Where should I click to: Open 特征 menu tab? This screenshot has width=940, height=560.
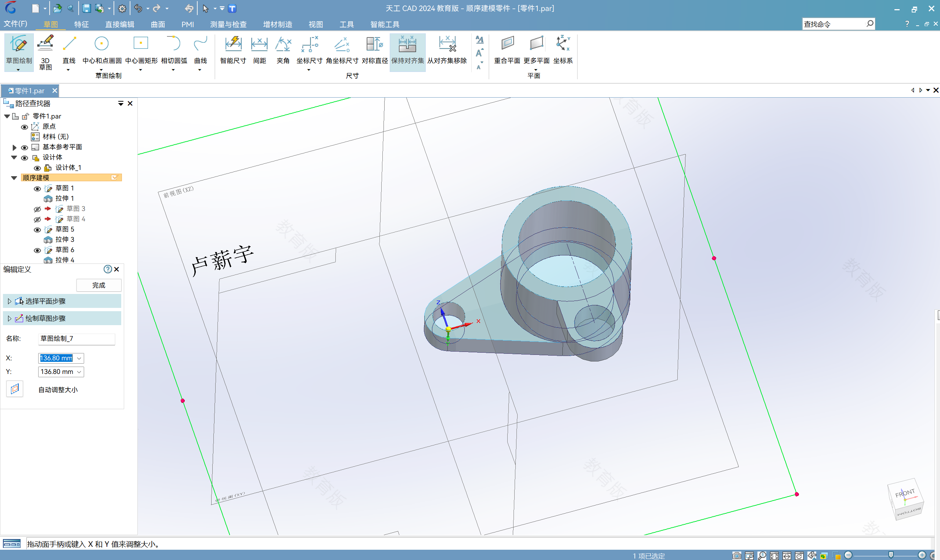80,24
